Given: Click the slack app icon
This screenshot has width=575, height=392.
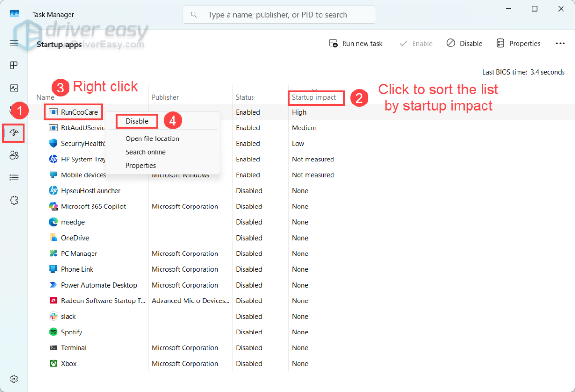Looking at the screenshot, I should click(x=53, y=316).
